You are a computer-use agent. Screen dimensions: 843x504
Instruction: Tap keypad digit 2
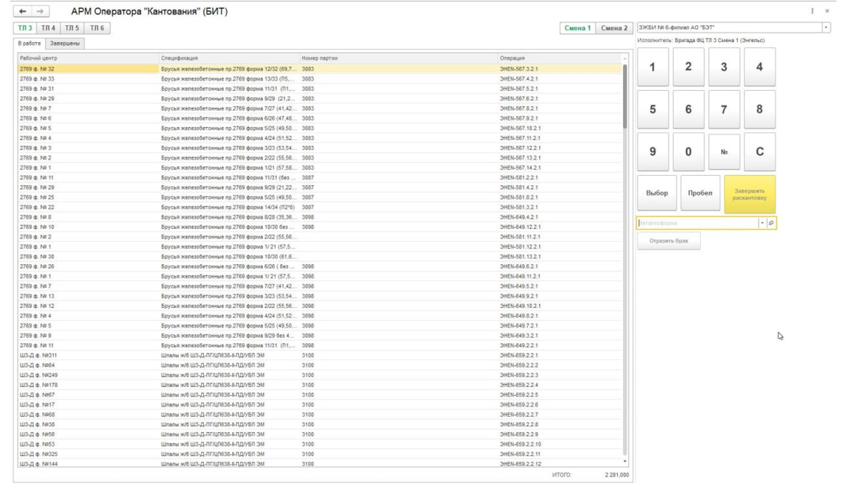(688, 68)
